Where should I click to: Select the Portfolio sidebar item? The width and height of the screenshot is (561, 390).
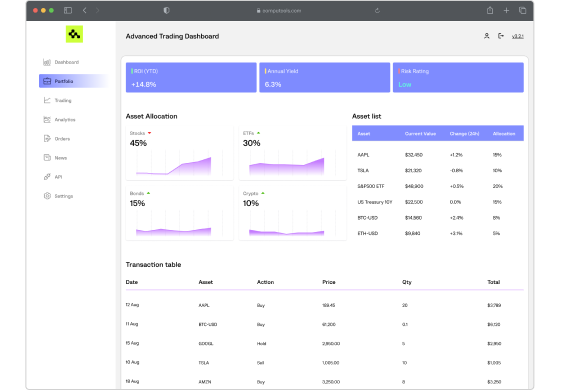(73, 81)
